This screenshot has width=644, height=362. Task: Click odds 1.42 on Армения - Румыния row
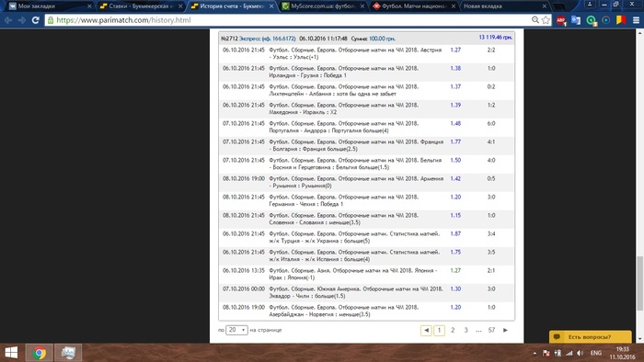tap(455, 179)
